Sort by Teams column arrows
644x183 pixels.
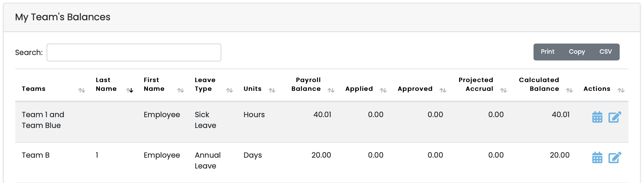pos(82,90)
